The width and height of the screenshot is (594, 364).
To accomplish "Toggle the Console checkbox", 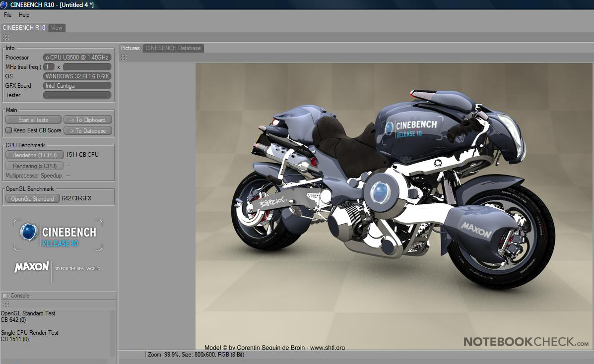I will point(5,296).
